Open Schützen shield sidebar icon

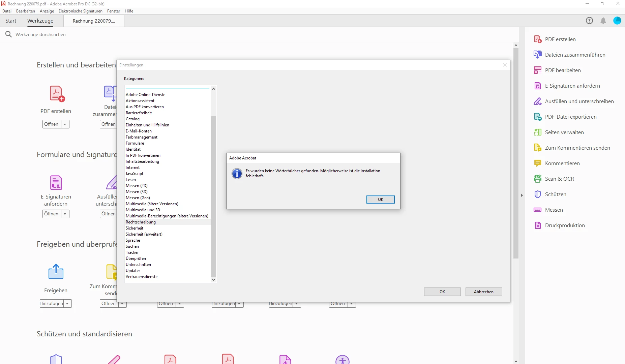pyautogui.click(x=538, y=194)
